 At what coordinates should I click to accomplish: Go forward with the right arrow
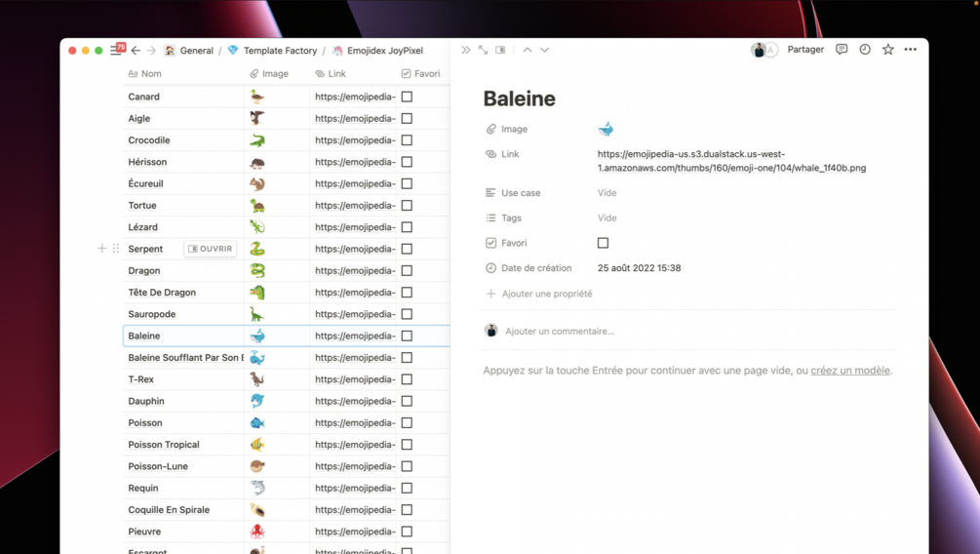(x=151, y=50)
